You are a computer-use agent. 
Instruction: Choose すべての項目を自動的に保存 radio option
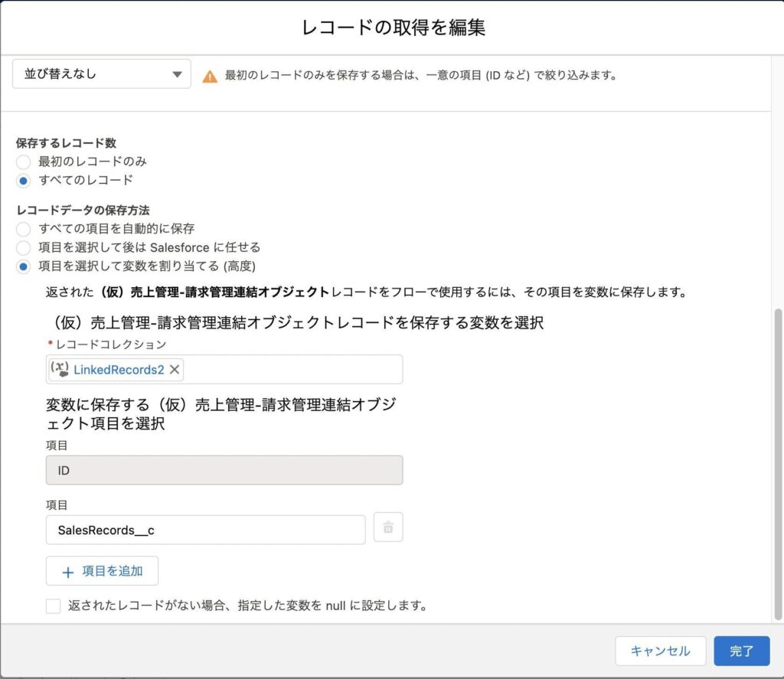click(x=24, y=229)
